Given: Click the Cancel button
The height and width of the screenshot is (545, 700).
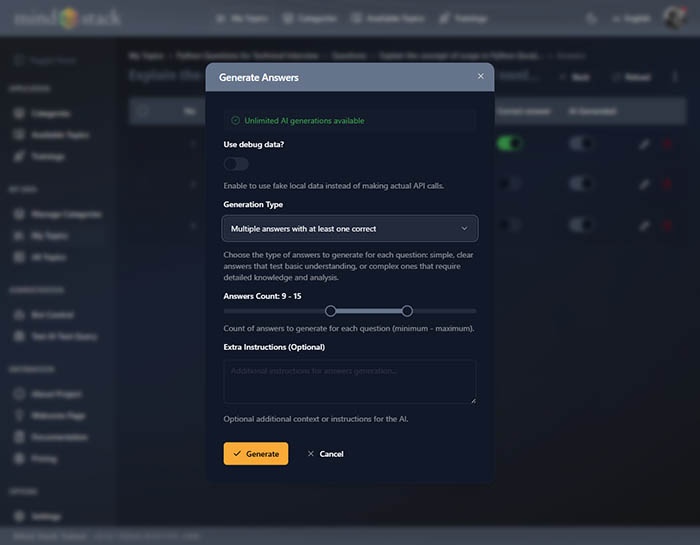Looking at the screenshot, I should pos(325,453).
